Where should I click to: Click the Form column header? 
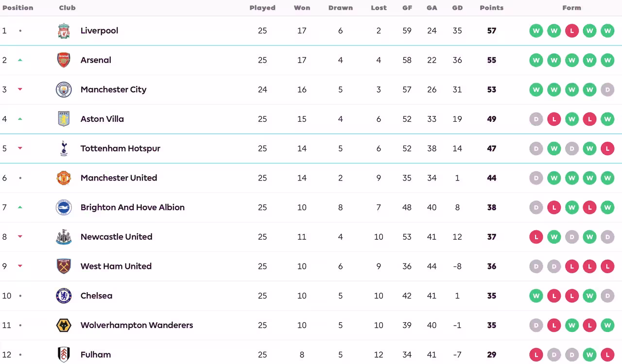tap(572, 8)
